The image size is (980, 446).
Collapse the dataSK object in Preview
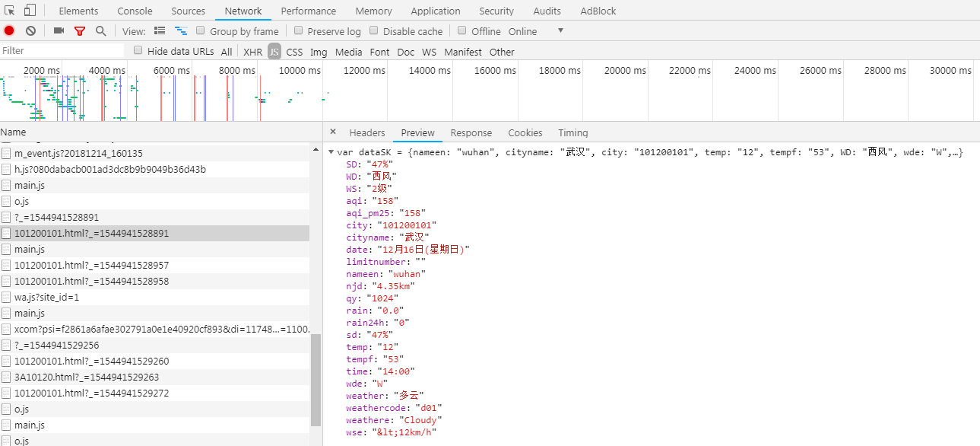point(331,152)
